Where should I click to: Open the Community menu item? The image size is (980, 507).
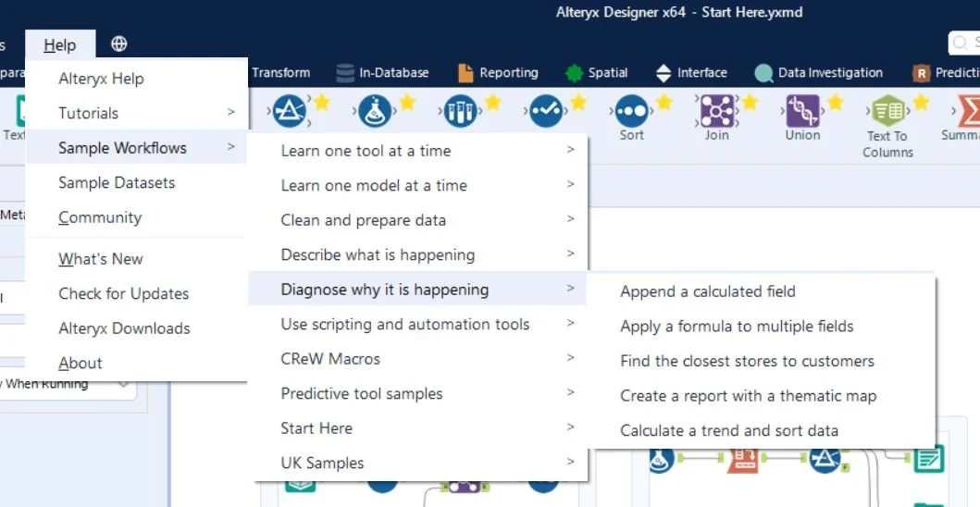click(136, 217)
